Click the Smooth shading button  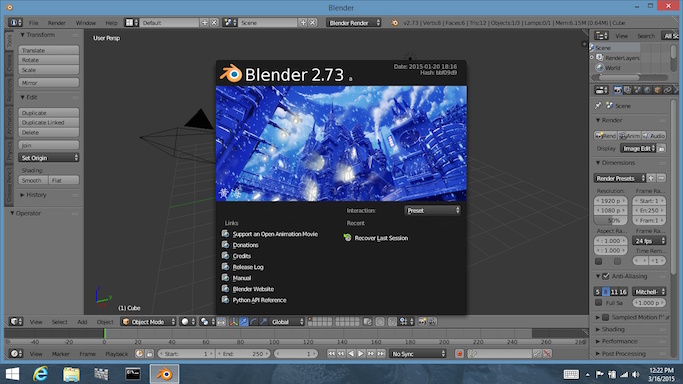click(x=33, y=180)
